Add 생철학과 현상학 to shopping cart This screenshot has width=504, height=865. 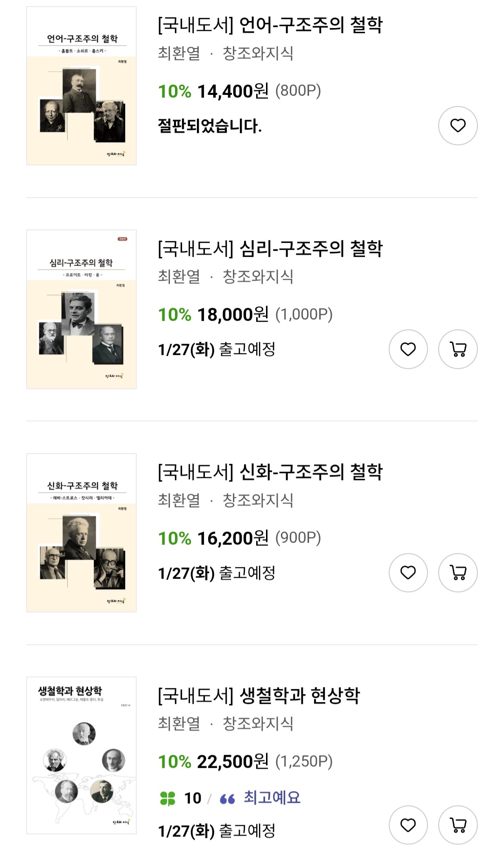point(458,825)
